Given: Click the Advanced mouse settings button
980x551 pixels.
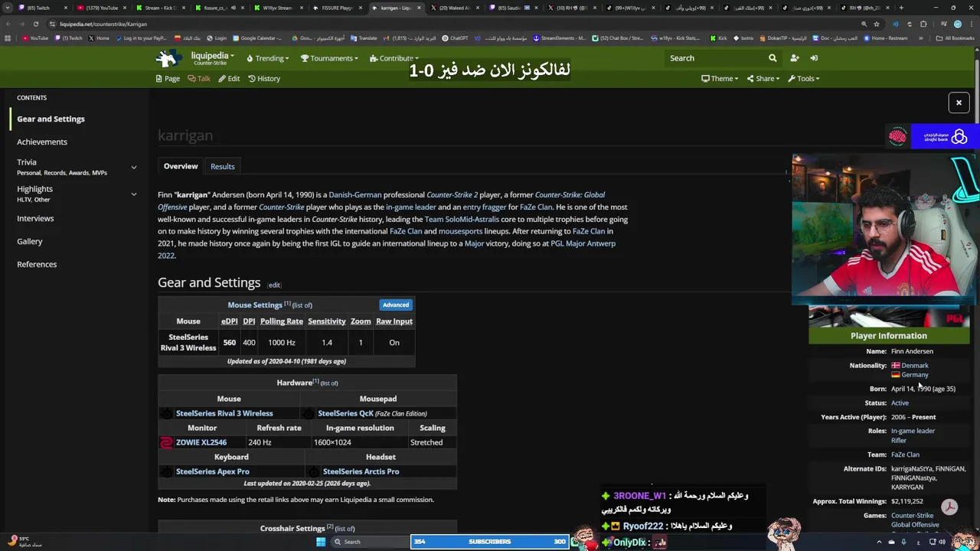Looking at the screenshot, I should click(x=396, y=305).
